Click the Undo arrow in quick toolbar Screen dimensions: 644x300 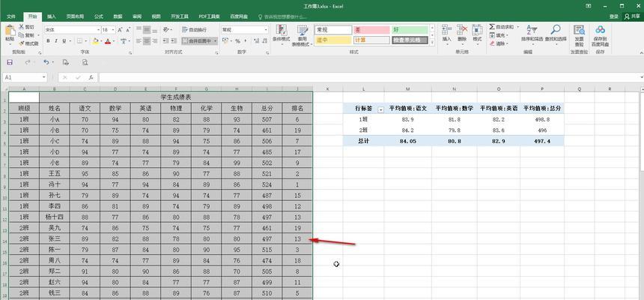point(46,62)
